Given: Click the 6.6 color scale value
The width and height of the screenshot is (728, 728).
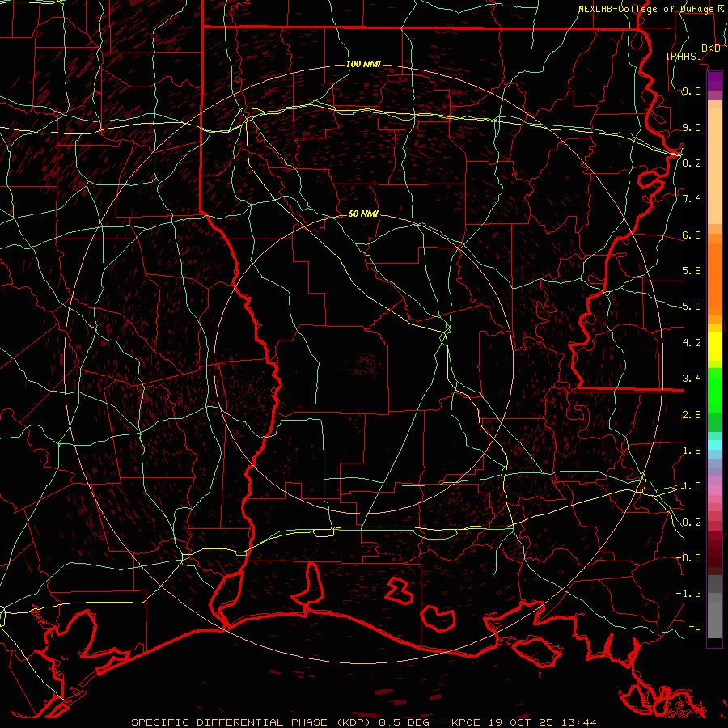Looking at the screenshot, I should [x=692, y=235].
